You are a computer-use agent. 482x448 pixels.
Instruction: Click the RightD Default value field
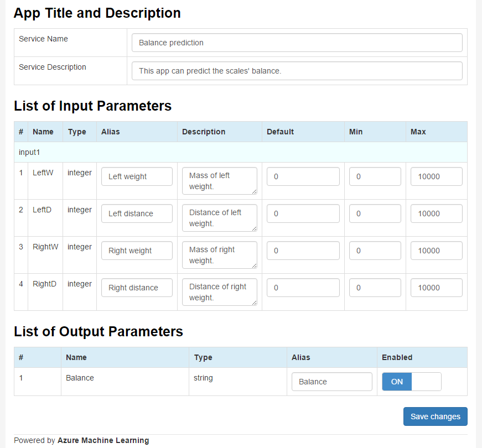click(303, 288)
